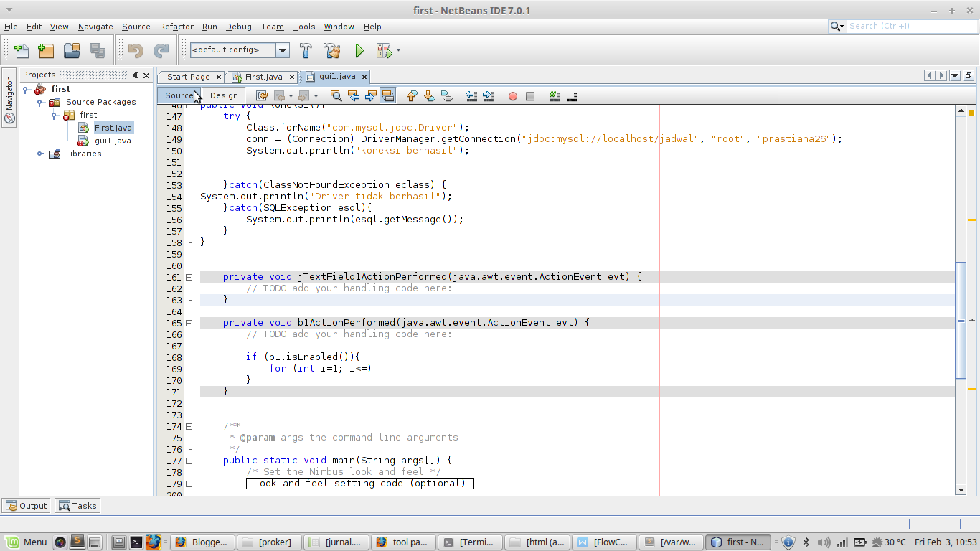This screenshot has height=551, width=980.
Task: Collapse the Source Packages tree node
Action: click(x=40, y=102)
